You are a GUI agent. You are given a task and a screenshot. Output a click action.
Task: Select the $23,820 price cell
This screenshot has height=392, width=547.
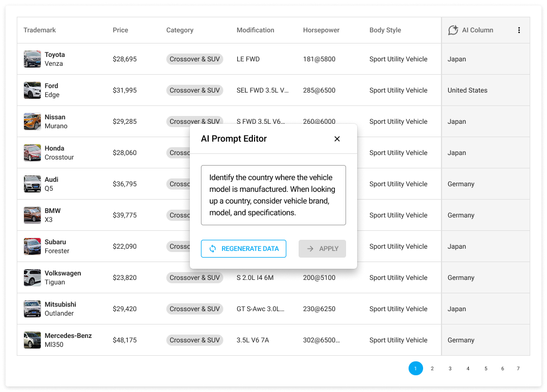(x=124, y=277)
